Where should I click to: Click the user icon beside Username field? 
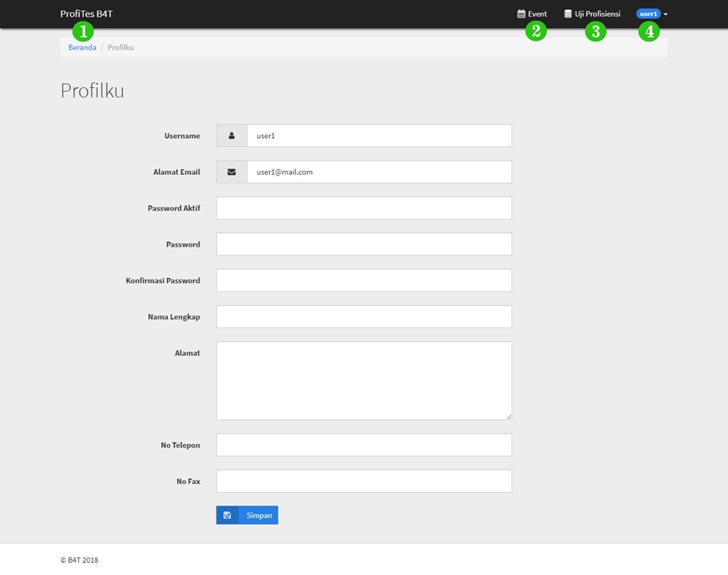(231, 136)
